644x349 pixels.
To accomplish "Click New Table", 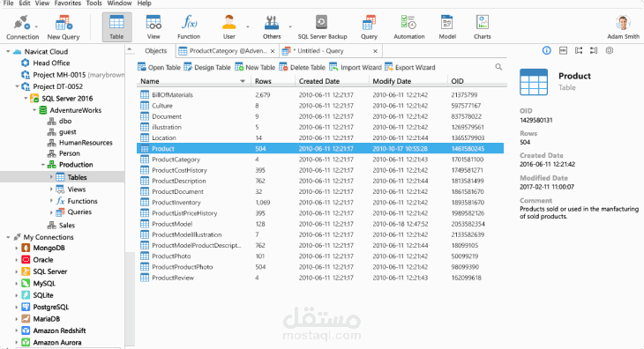I will point(255,67).
